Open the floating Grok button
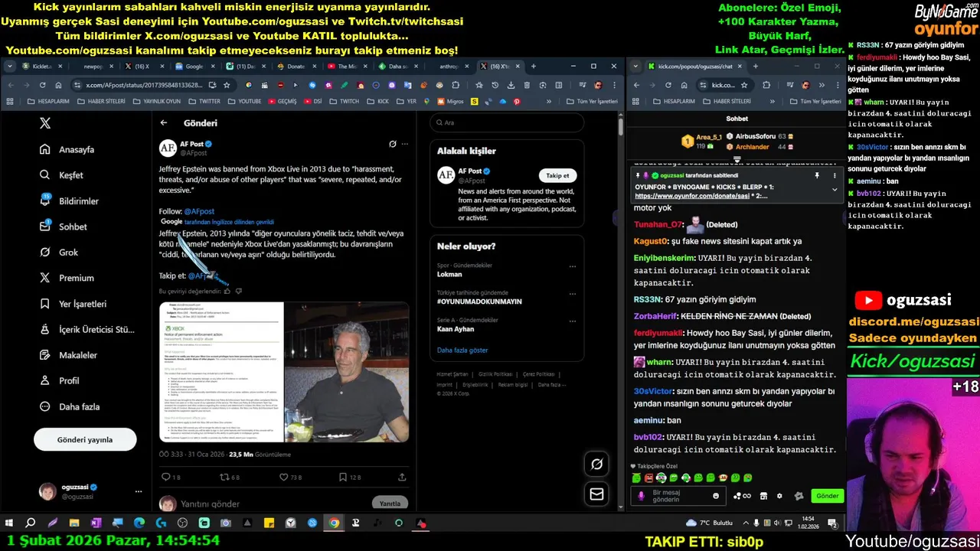This screenshot has height=551, width=980. [596, 464]
